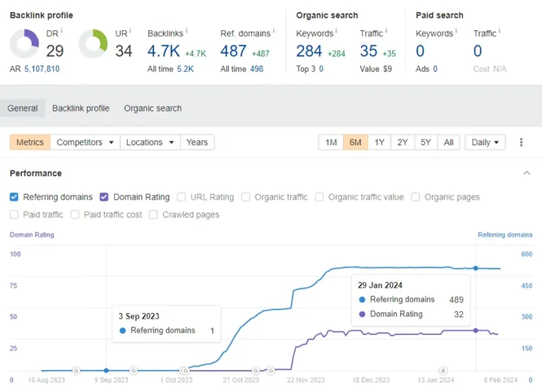Click the annotation marker near 13 Jan 2024
This screenshot has width=542, height=392.
pos(442,371)
